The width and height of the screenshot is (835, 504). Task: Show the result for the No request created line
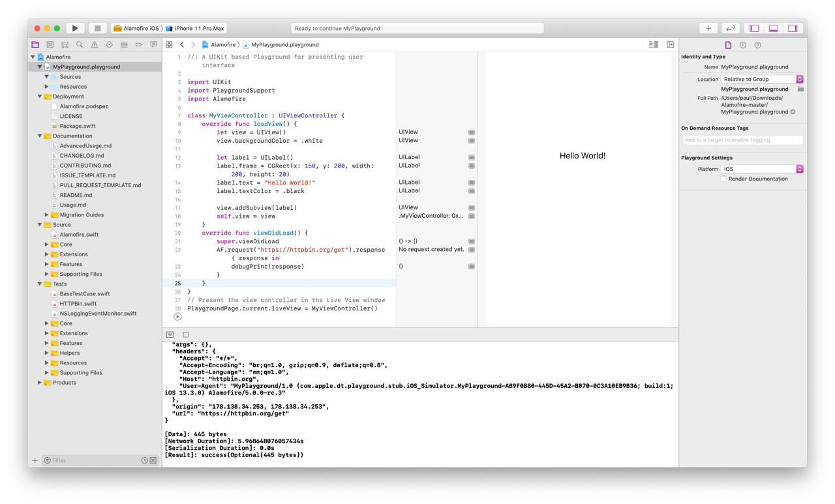(x=472, y=250)
